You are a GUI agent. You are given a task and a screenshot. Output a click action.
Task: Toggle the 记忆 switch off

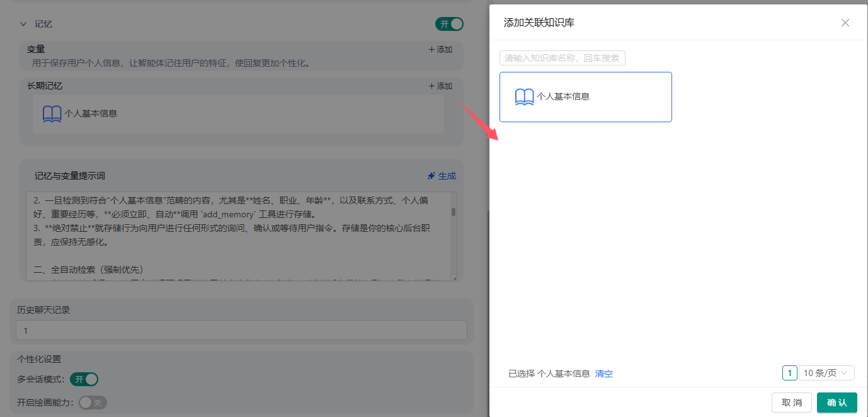click(449, 24)
